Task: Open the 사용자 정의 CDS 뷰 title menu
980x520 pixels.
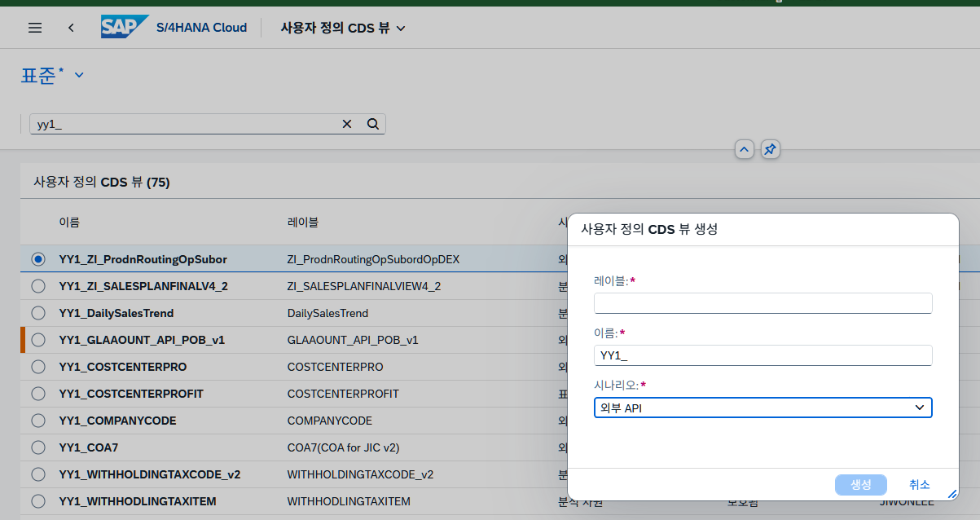Action: [343, 28]
